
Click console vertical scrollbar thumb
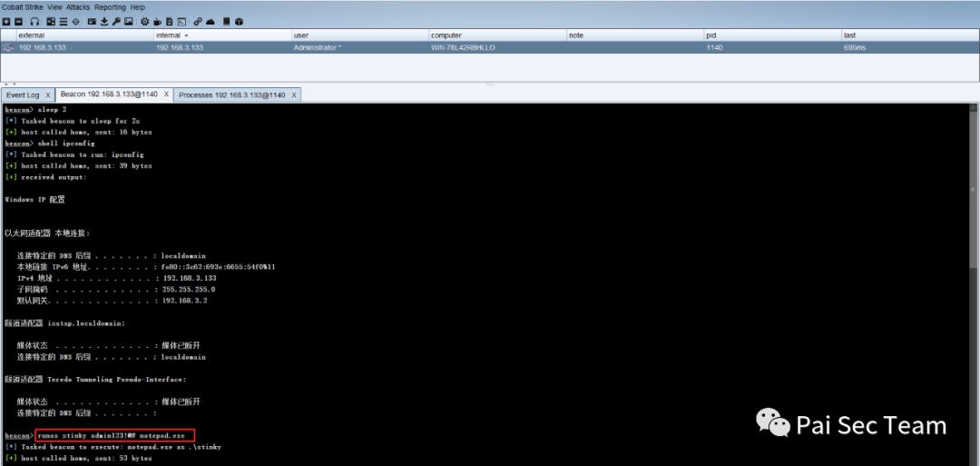[x=975, y=189]
